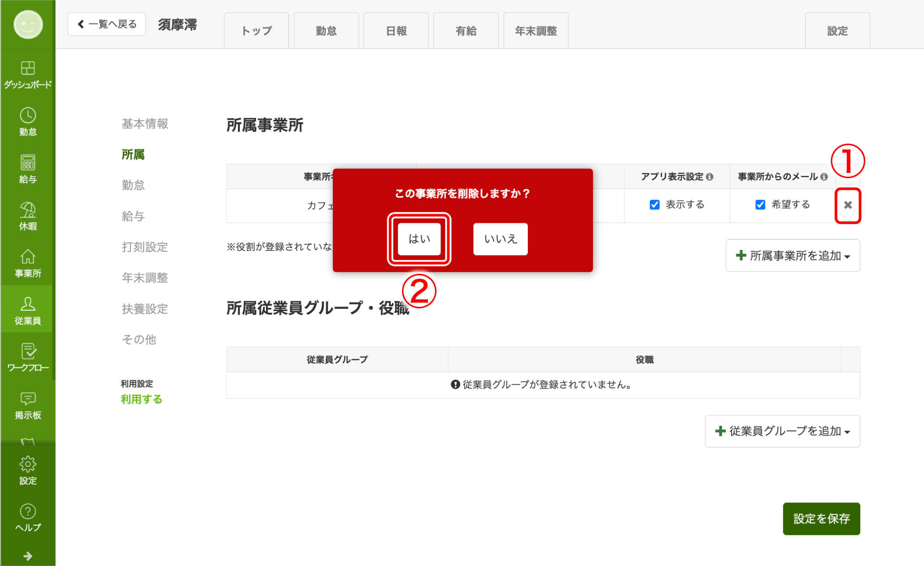Image resolution: width=924 pixels, height=566 pixels.
Task: Switch to the 年末調整 top tab
Action: click(536, 31)
